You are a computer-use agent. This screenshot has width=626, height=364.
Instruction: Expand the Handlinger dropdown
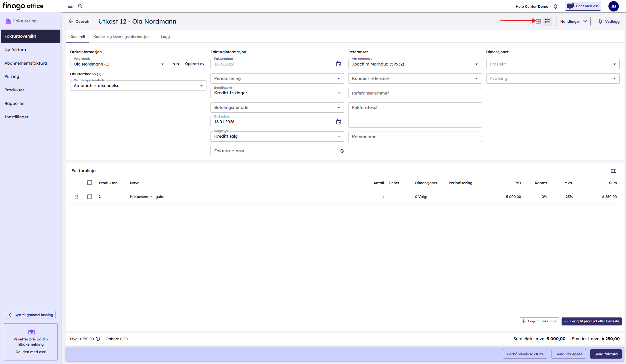click(573, 21)
